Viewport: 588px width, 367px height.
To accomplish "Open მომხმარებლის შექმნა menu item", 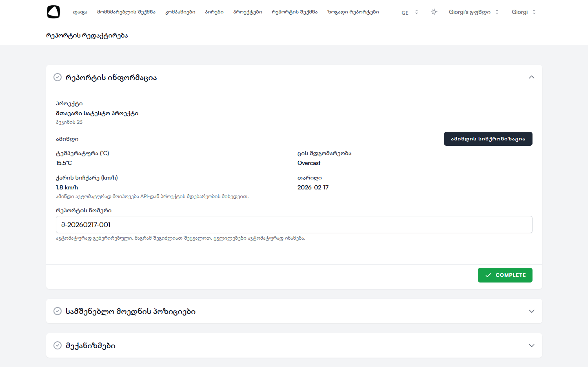I will tap(126, 12).
